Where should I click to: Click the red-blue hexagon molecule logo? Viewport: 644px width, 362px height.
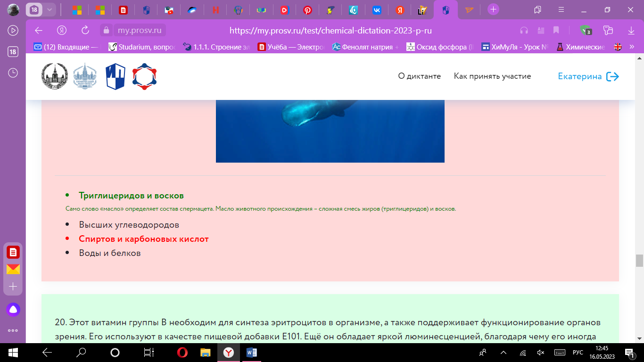tap(144, 76)
